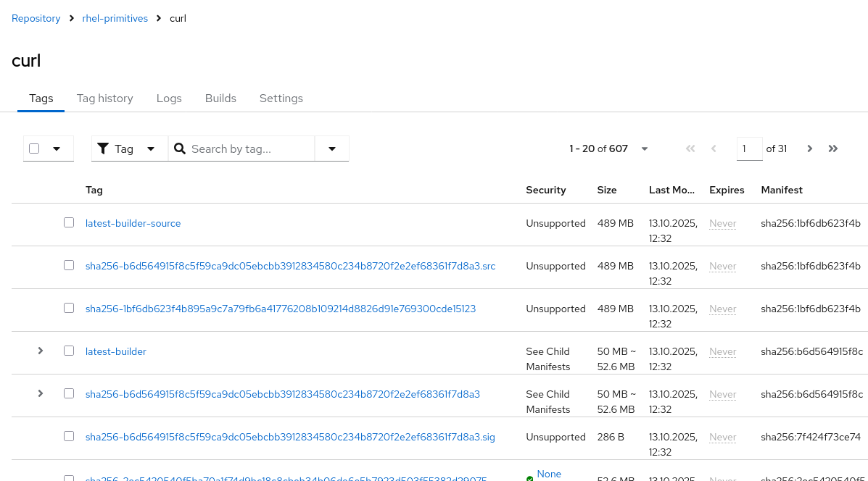The image size is (868, 481).
Task: Click the Size column header
Action: [x=607, y=190]
